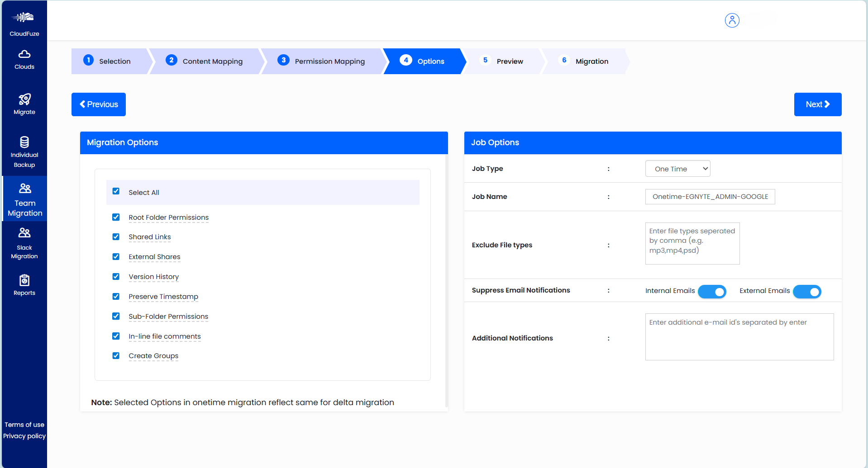Open the user profile icon
The width and height of the screenshot is (868, 468).
click(x=732, y=20)
